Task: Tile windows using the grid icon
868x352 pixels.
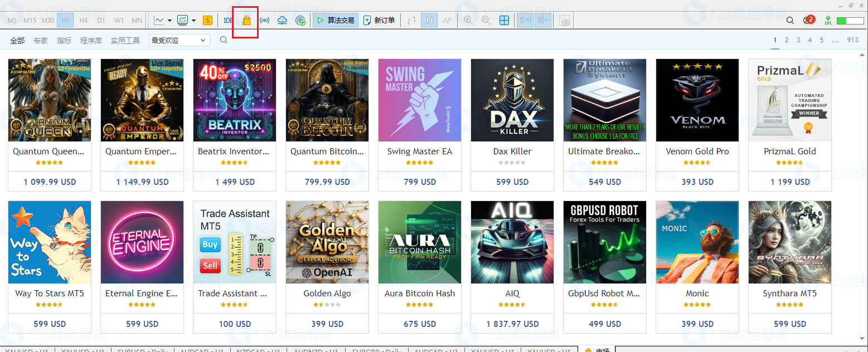Action: click(504, 21)
